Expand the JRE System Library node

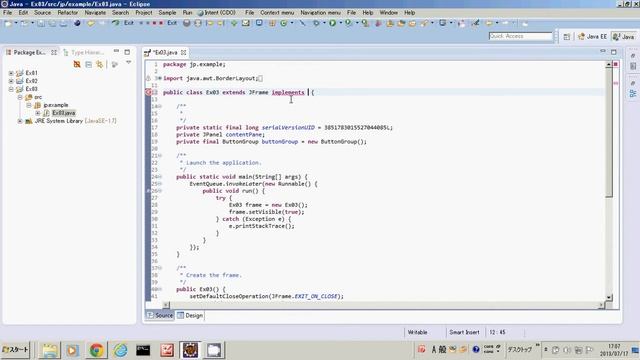(x=20, y=121)
